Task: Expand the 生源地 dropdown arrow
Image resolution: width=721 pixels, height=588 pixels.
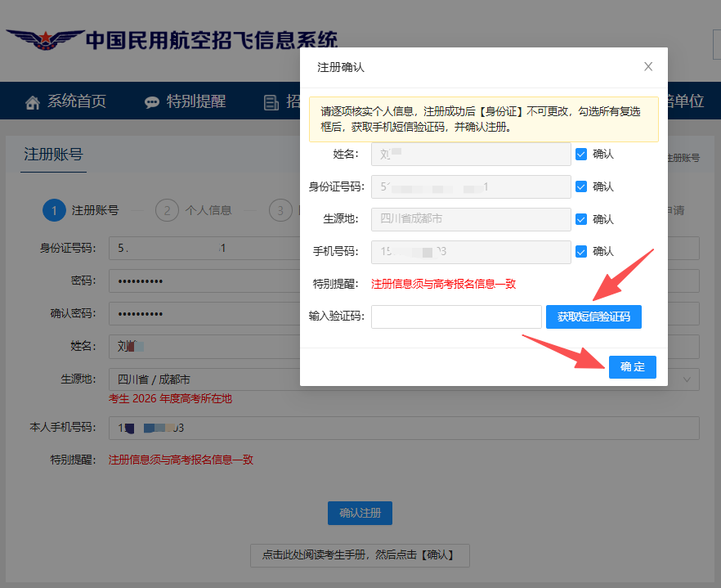Action: (x=687, y=379)
